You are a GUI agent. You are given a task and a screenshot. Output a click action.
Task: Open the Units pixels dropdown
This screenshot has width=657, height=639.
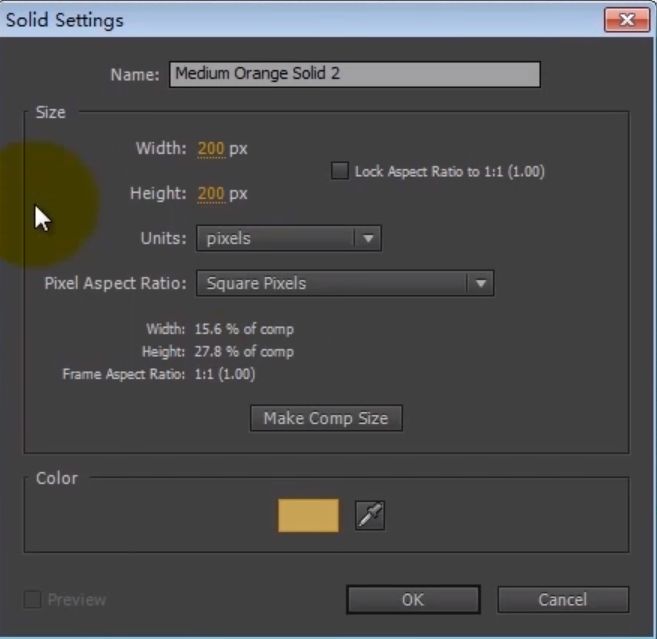pos(289,238)
